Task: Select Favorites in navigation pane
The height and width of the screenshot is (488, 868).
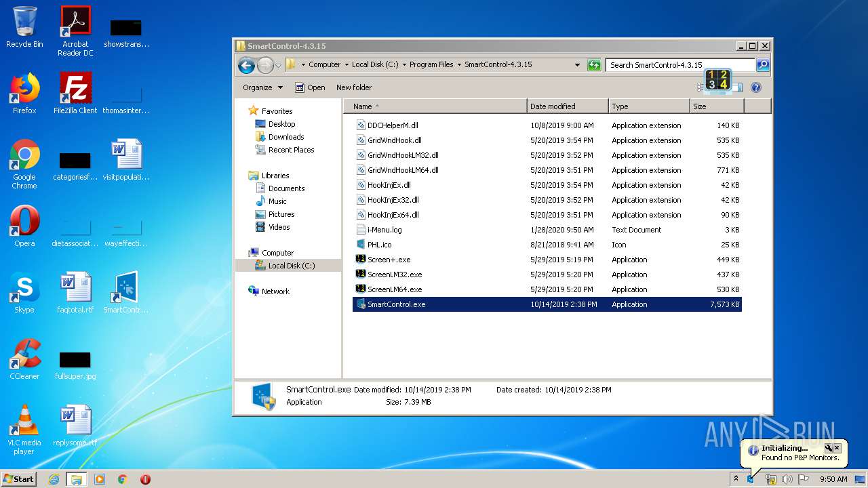Action: click(271, 111)
